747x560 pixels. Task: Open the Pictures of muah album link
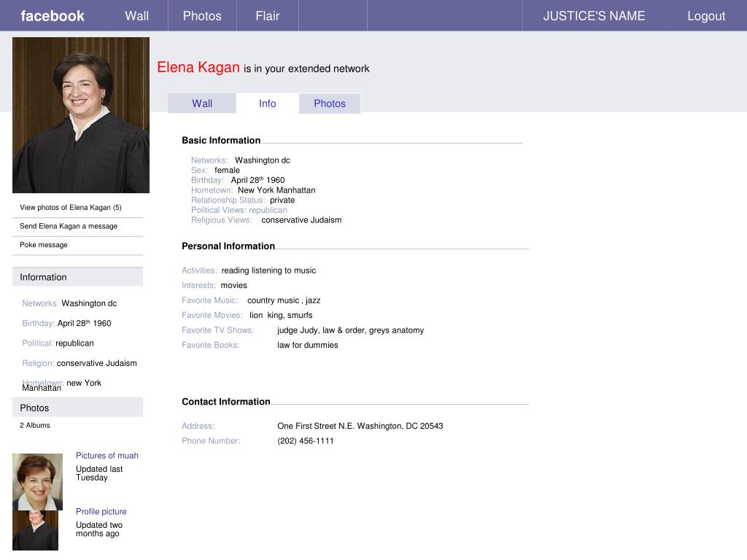click(x=107, y=455)
